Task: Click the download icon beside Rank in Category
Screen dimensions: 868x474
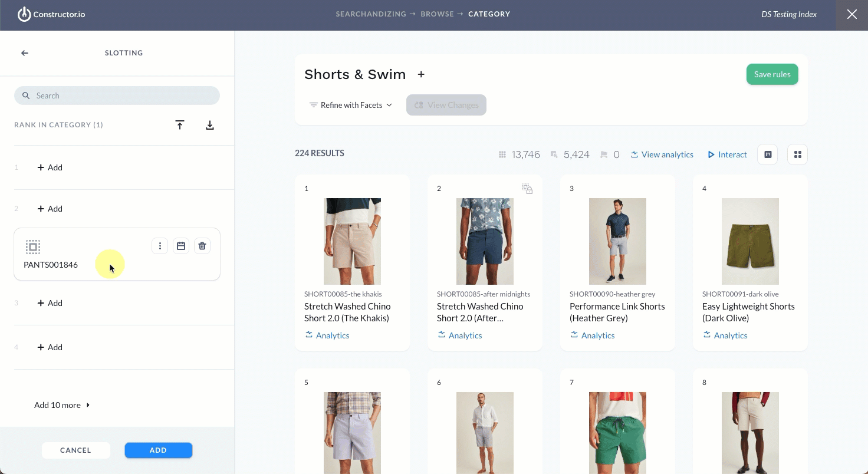Action: (x=210, y=125)
